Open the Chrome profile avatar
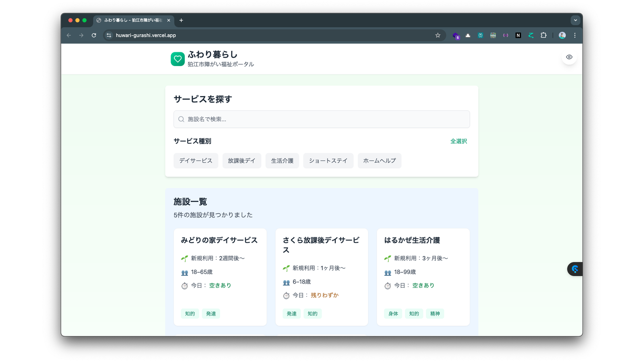Viewport: 644px width, 362px height. pos(562,35)
